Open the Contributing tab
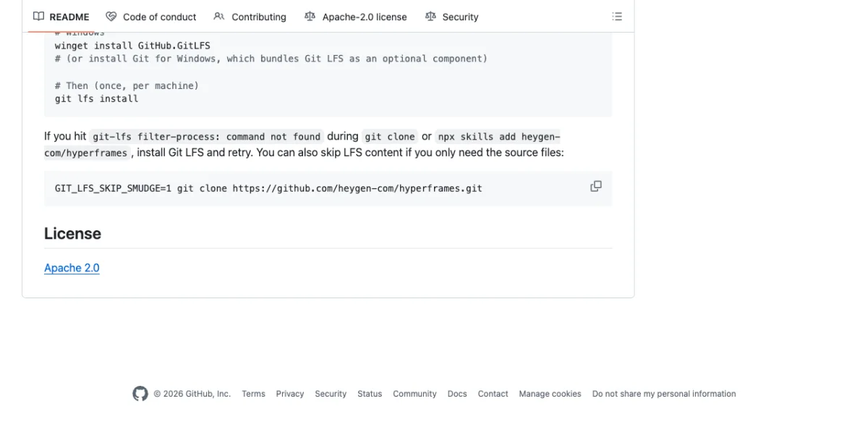 tap(250, 17)
